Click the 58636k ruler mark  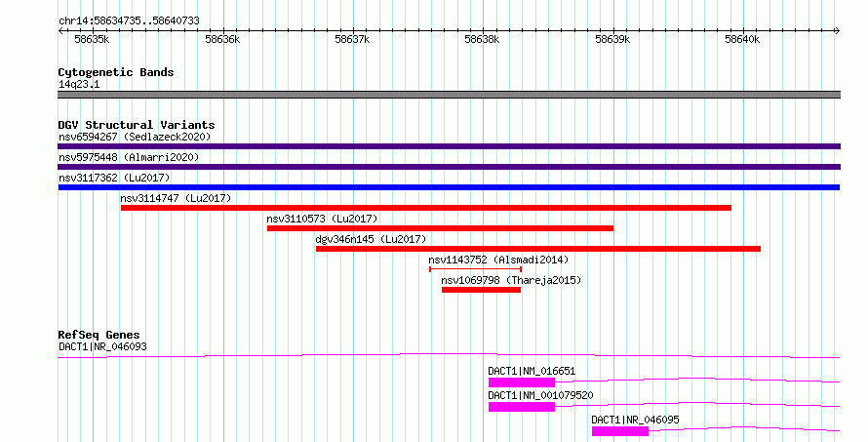[222, 39]
